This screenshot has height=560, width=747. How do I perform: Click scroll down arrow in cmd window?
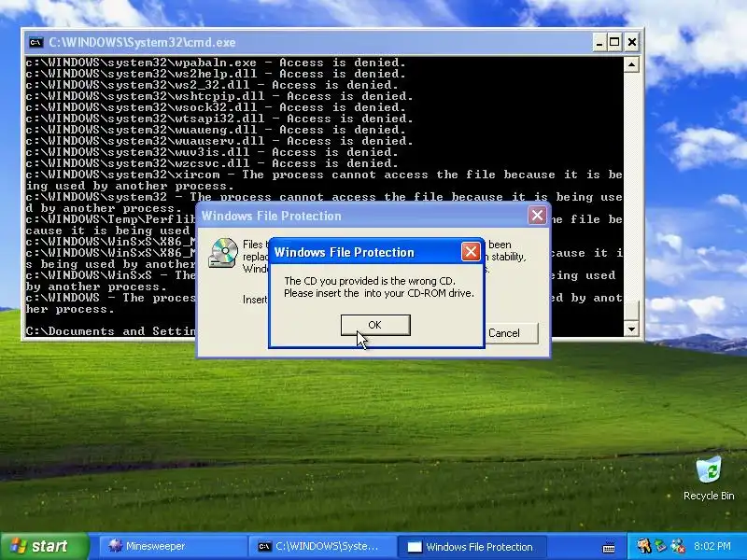tap(631, 329)
